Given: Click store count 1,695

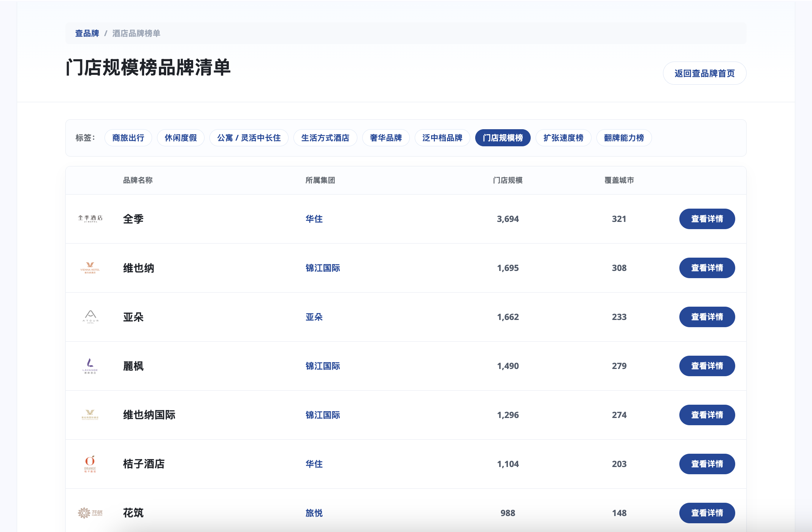Looking at the screenshot, I should [508, 268].
